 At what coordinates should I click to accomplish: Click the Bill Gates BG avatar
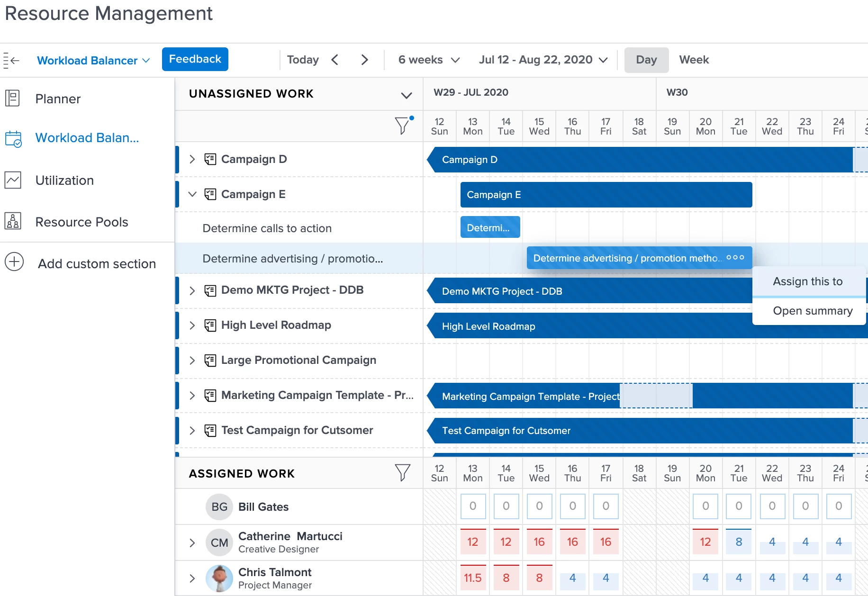coord(219,507)
